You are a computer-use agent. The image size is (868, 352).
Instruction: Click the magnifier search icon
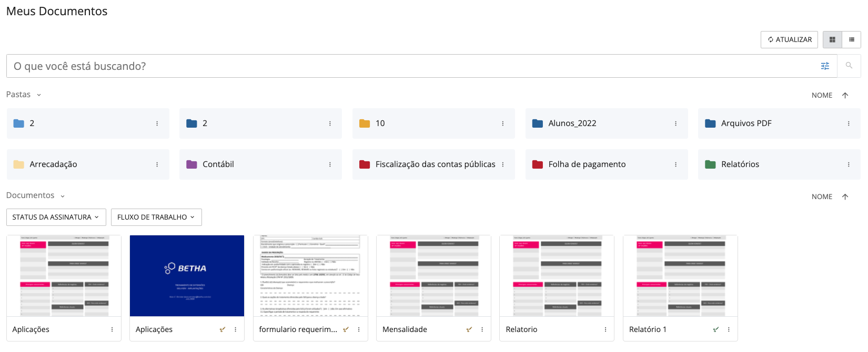pyautogui.click(x=849, y=66)
